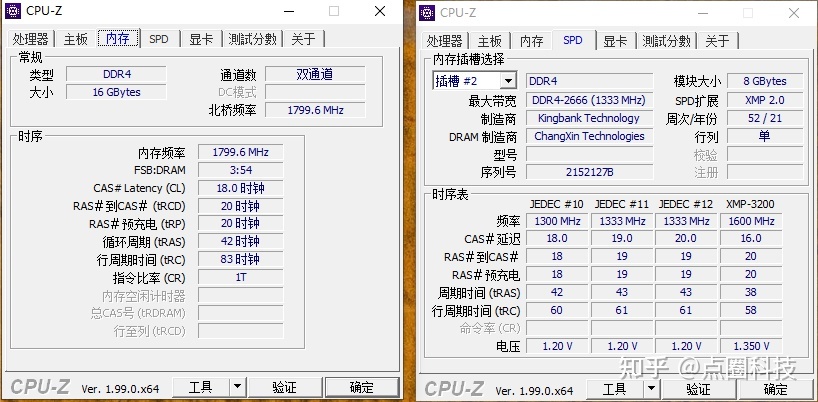
Task: Open the 主板 tab in left window
Action: click(76, 39)
